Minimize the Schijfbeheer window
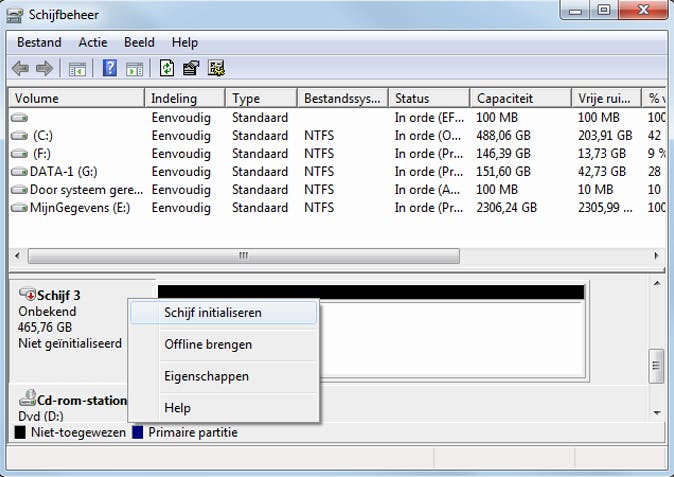The image size is (674, 477). [x=575, y=9]
